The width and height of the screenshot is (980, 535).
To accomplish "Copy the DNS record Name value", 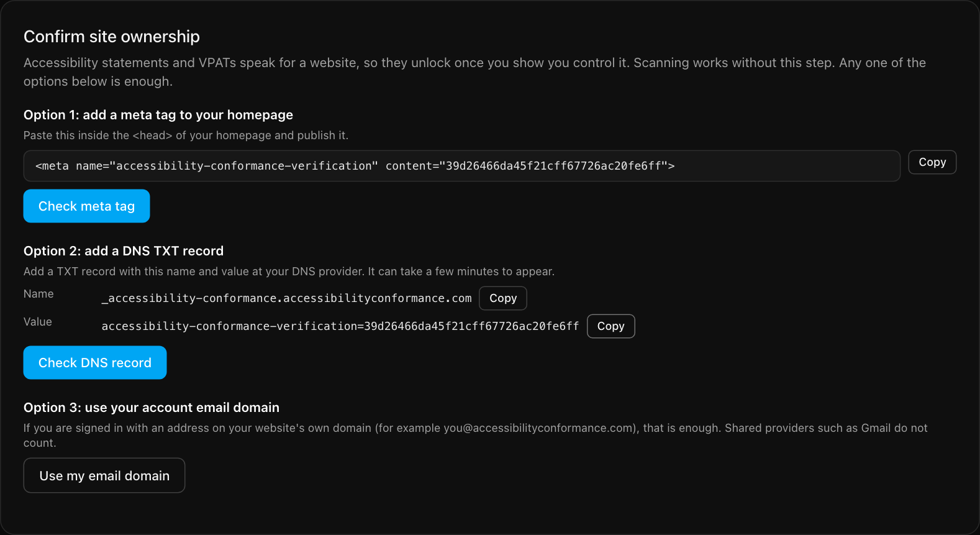I will coord(503,298).
